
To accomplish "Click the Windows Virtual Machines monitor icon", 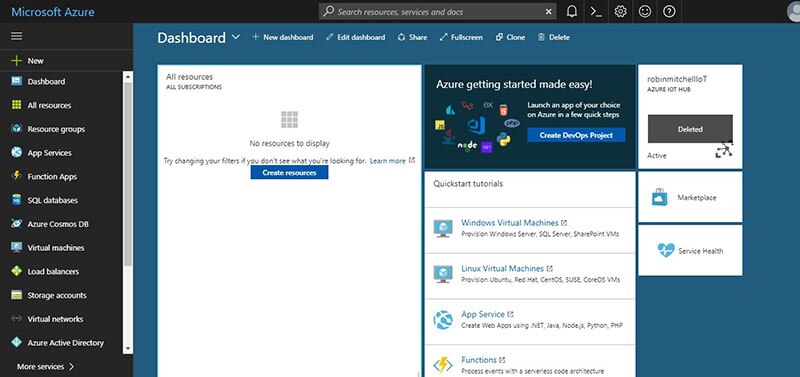I will pyautogui.click(x=443, y=228).
